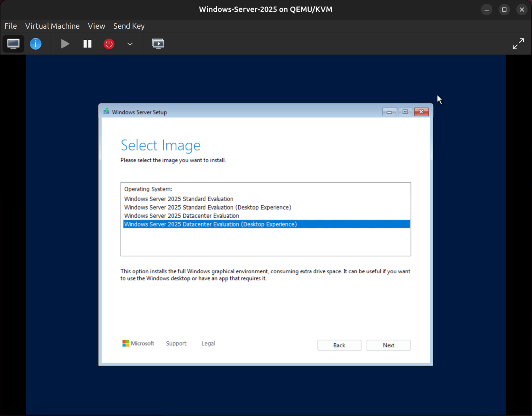Select Standard Evaluation (Desktop Experience) image
This screenshot has height=416, width=532.
click(x=207, y=207)
